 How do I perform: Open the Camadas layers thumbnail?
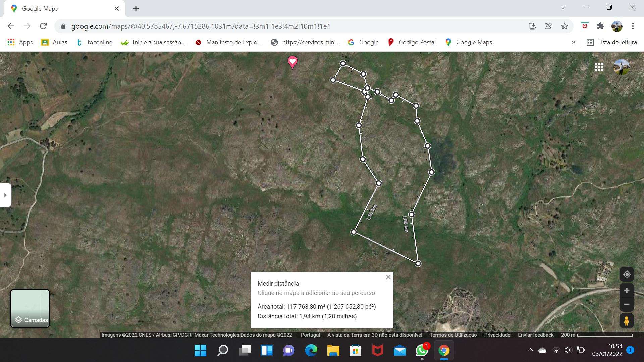[30, 308]
